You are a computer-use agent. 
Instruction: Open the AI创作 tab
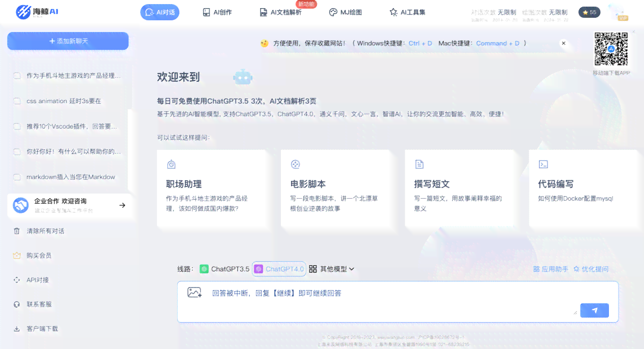click(217, 12)
